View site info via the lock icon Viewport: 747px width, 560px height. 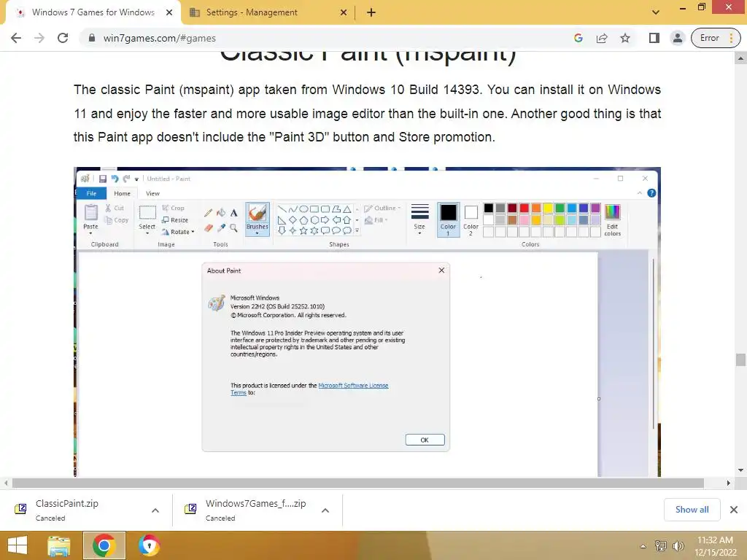point(92,38)
